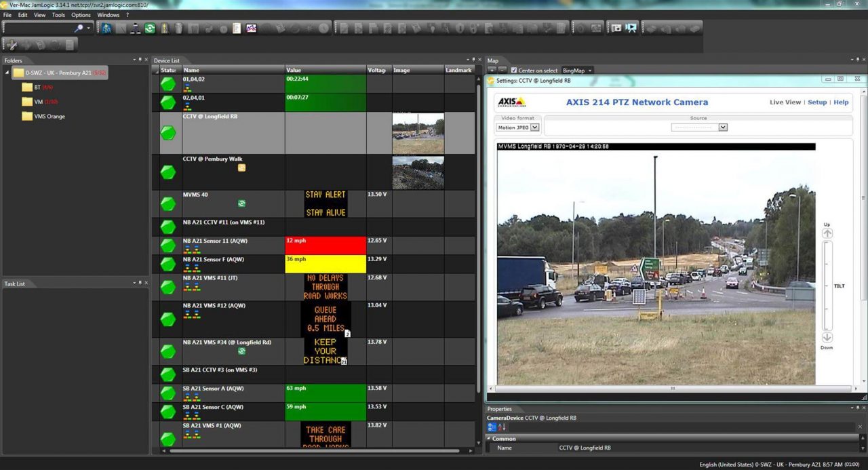Collapse the Common properties section
The height and width of the screenshot is (470, 868).
pos(489,439)
